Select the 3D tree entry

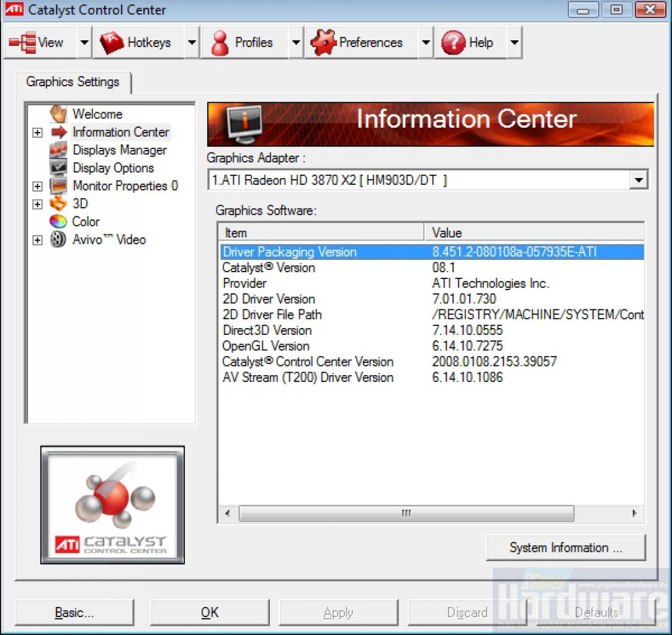coord(80,204)
